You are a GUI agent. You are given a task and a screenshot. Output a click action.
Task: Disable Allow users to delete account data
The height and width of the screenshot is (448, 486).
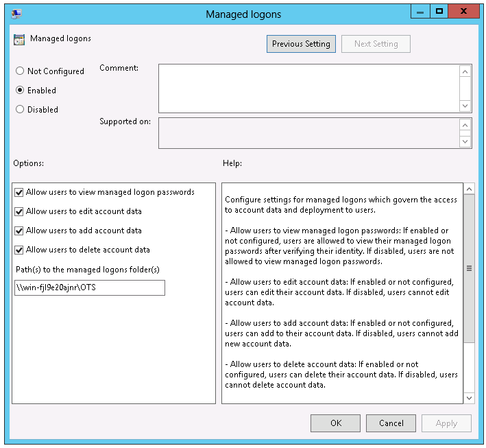19,250
